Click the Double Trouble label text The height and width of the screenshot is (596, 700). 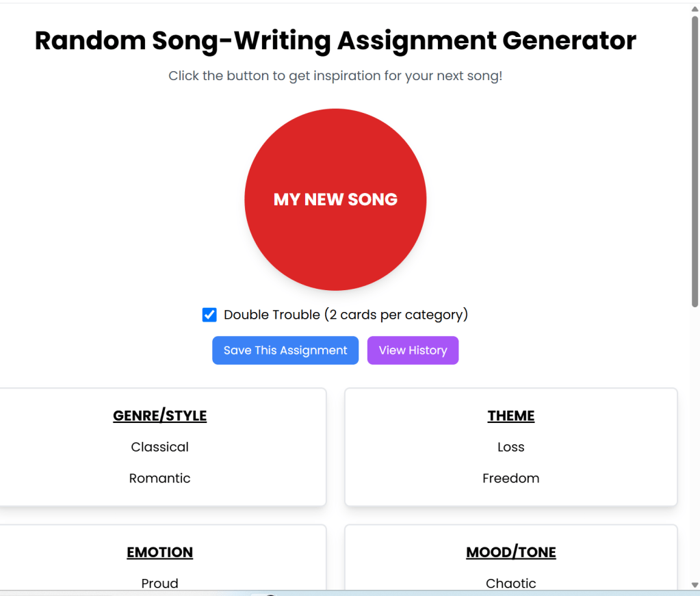[346, 315]
